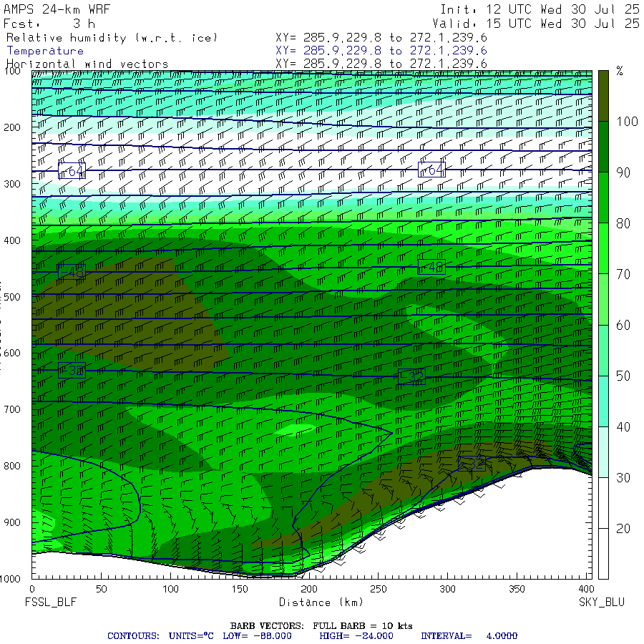
Task: Click the color bar tick label 20
Action: click(623, 529)
